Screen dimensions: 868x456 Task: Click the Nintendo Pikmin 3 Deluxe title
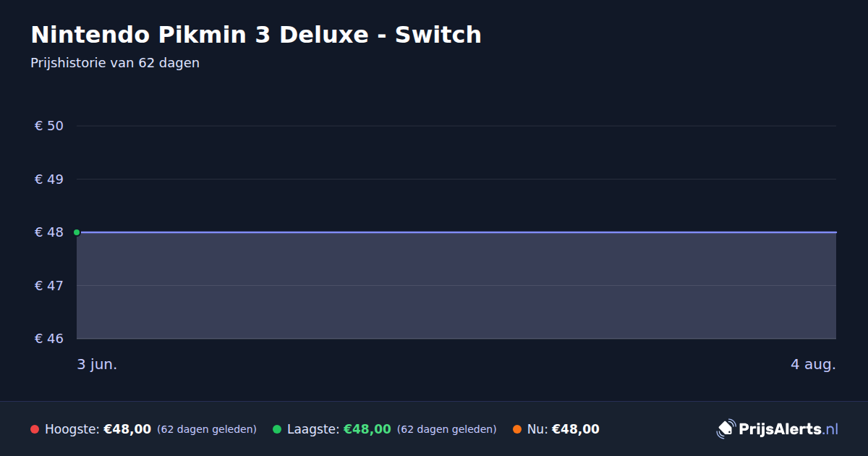tap(256, 35)
